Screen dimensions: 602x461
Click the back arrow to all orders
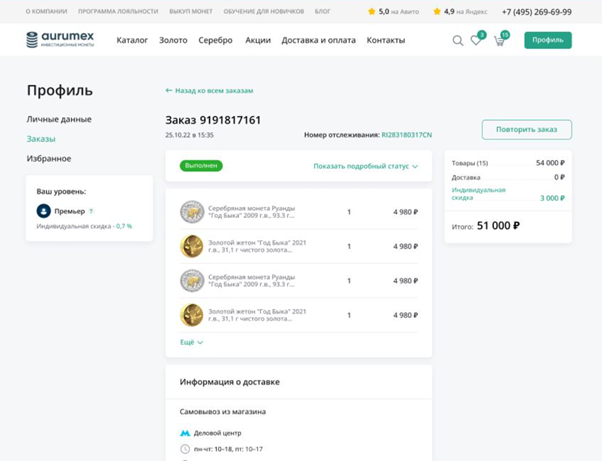[x=169, y=90]
